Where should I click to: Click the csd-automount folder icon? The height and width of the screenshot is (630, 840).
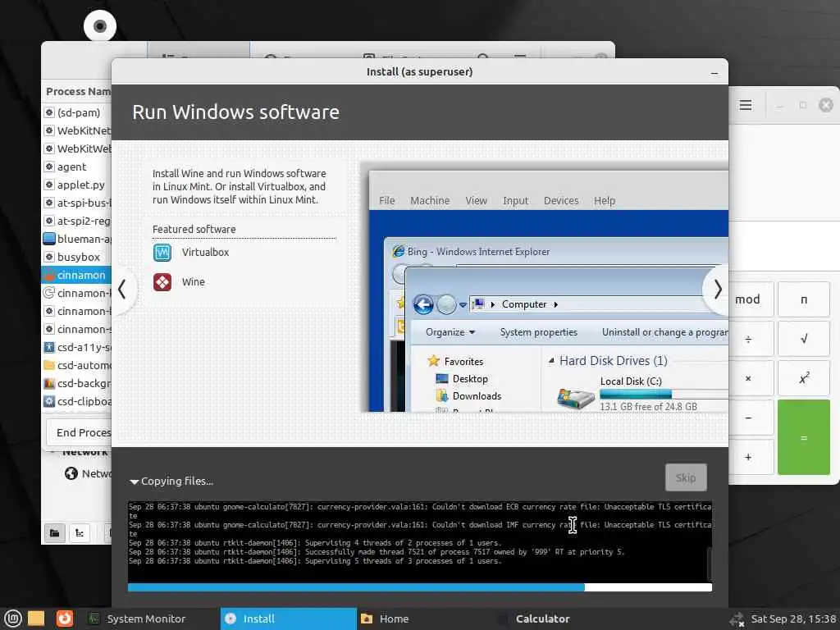click(48, 365)
